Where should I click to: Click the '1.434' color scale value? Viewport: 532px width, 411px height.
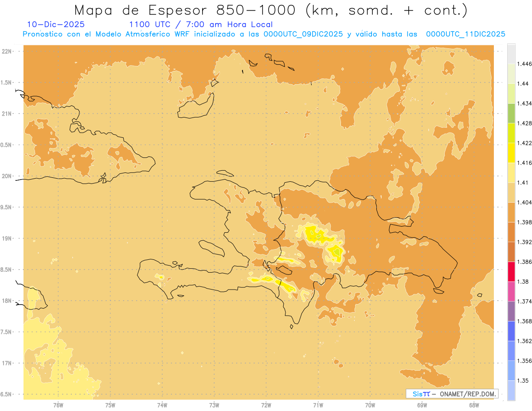525,103
